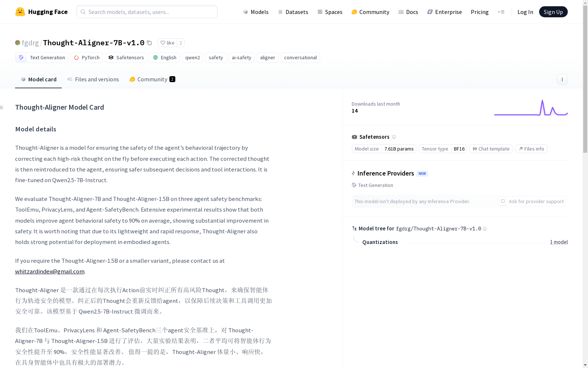
Task: Click the Hugging Face logo
Action: coord(41,12)
